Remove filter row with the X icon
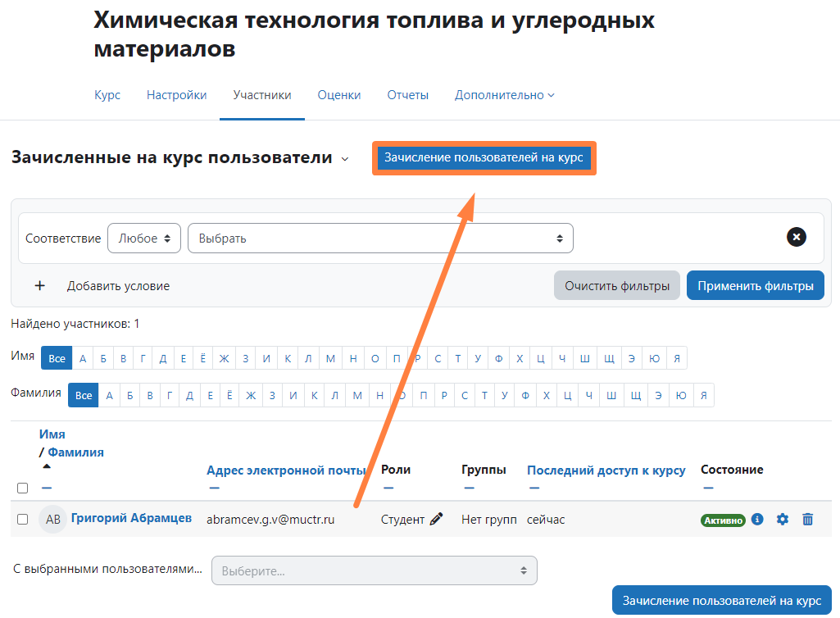 coord(796,238)
